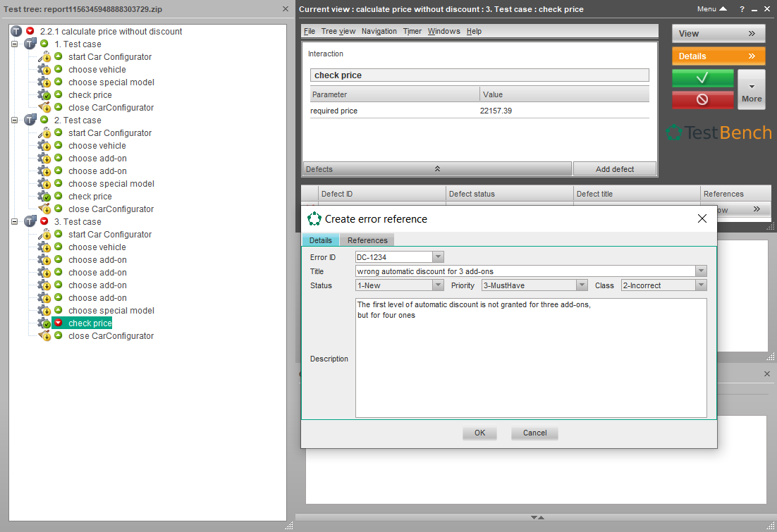This screenshot has height=532, width=777.
Task: Click red status icon beside 3. Test case
Action: [44, 221]
